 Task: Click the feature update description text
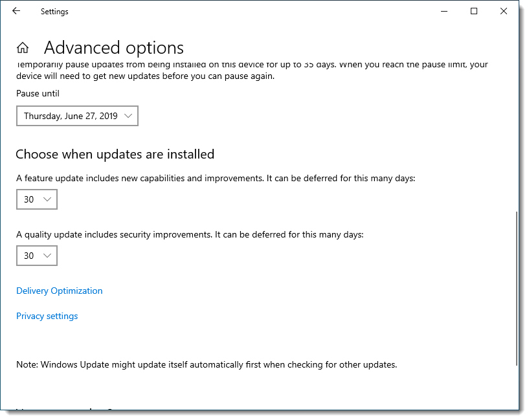[x=216, y=177]
